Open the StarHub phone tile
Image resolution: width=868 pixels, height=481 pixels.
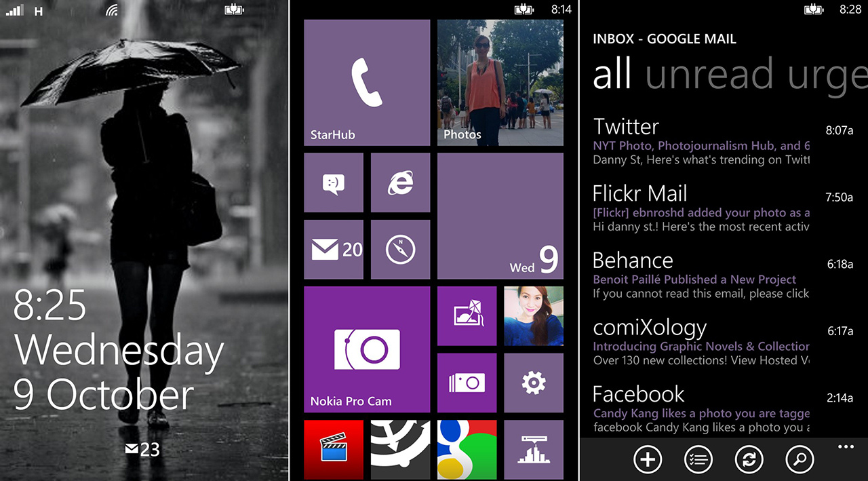(367, 83)
